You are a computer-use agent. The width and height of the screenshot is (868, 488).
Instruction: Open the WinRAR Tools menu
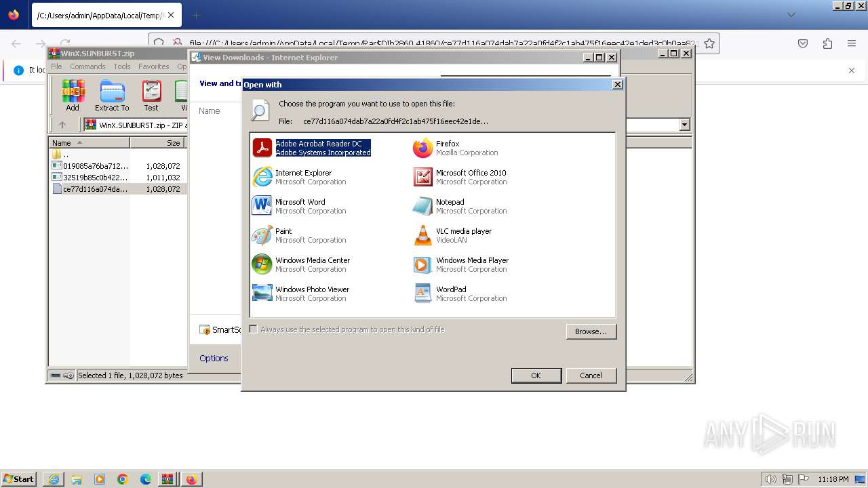pyautogui.click(x=122, y=66)
